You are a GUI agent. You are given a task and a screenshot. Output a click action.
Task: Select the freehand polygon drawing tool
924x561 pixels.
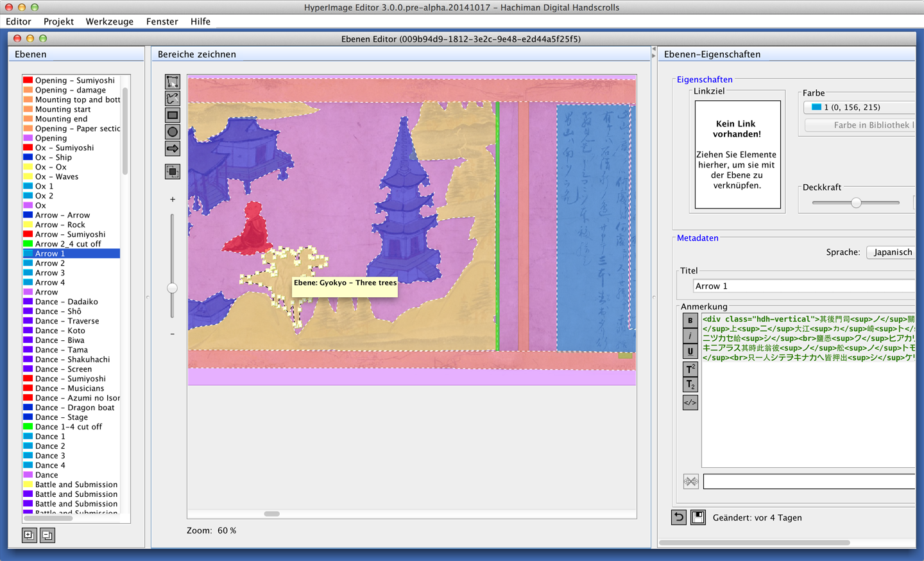tap(172, 98)
